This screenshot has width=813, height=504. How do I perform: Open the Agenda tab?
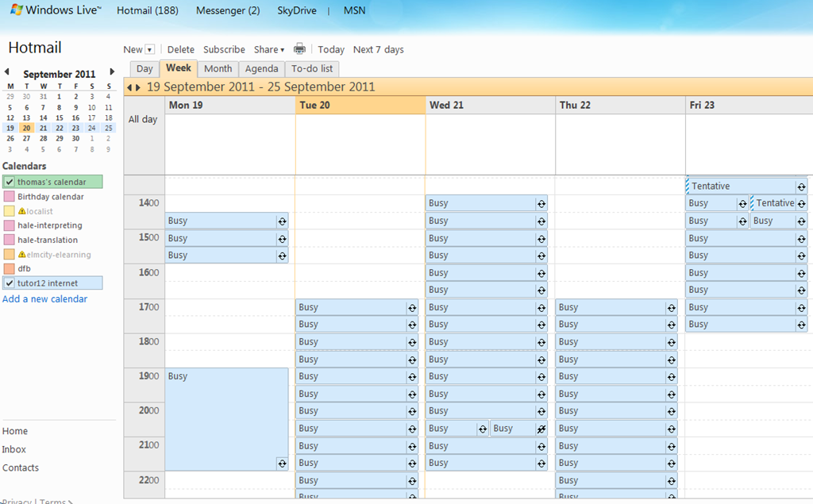(x=261, y=69)
